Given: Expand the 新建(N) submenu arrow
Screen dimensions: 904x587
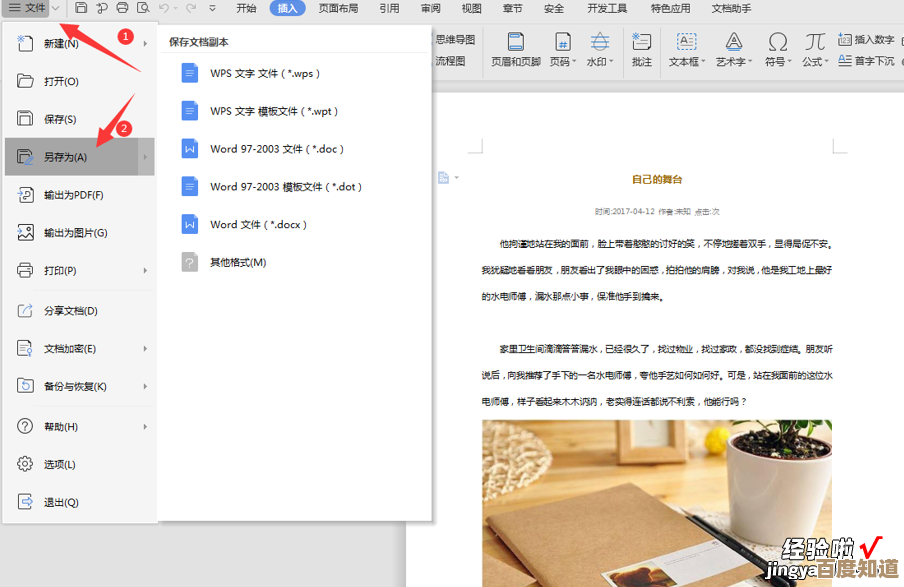Looking at the screenshot, I should tap(145, 43).
